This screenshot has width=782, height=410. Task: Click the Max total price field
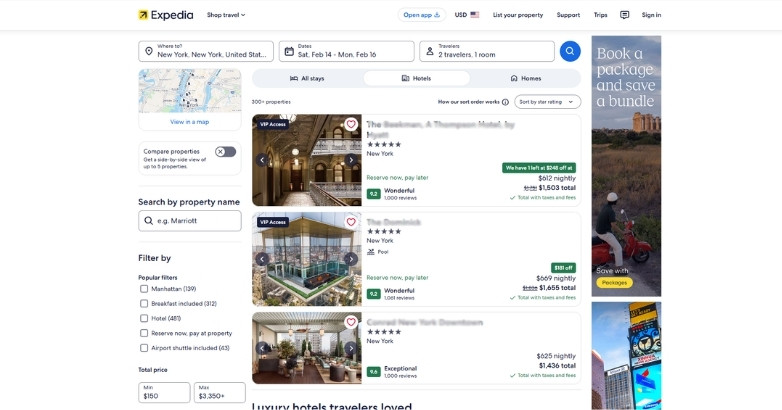219,393
